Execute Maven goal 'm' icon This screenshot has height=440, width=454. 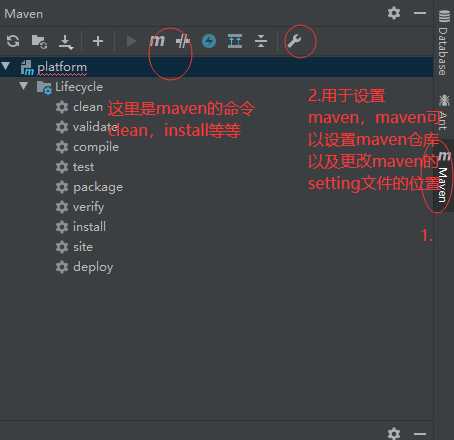(157, 41)
